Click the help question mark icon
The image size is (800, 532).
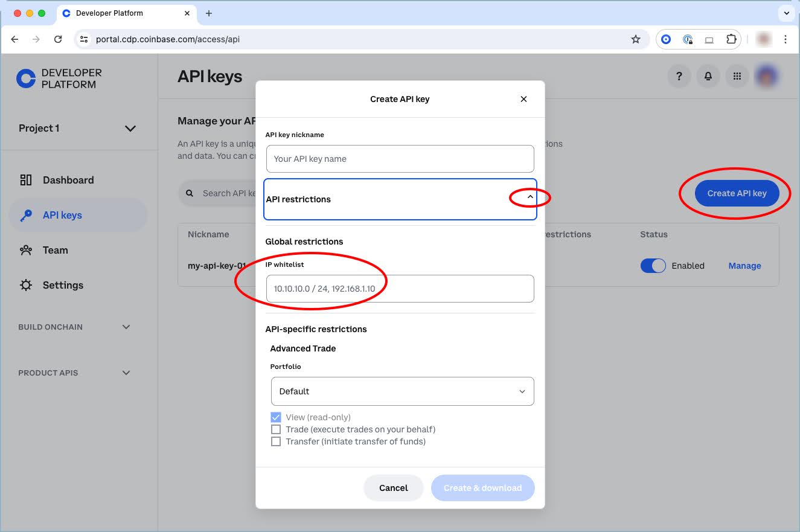point(679,76)
